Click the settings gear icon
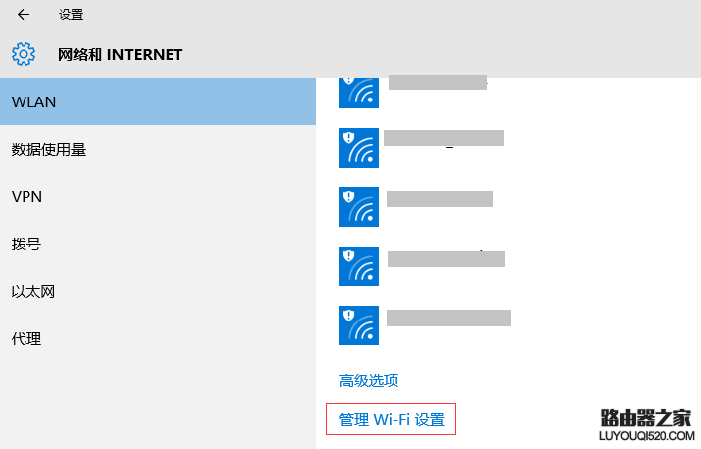The image size is (701, 449). [23, 54]
